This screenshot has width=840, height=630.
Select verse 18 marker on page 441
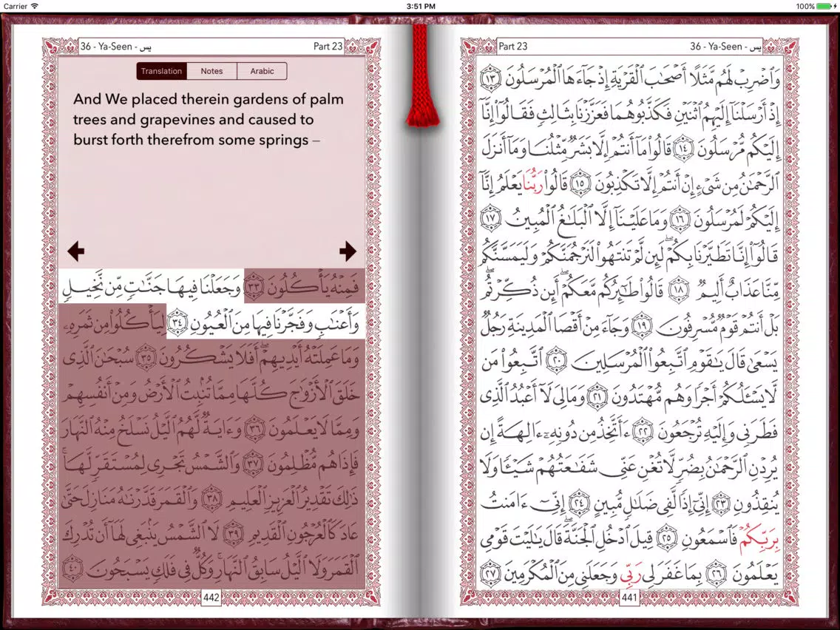coord(680,290)
